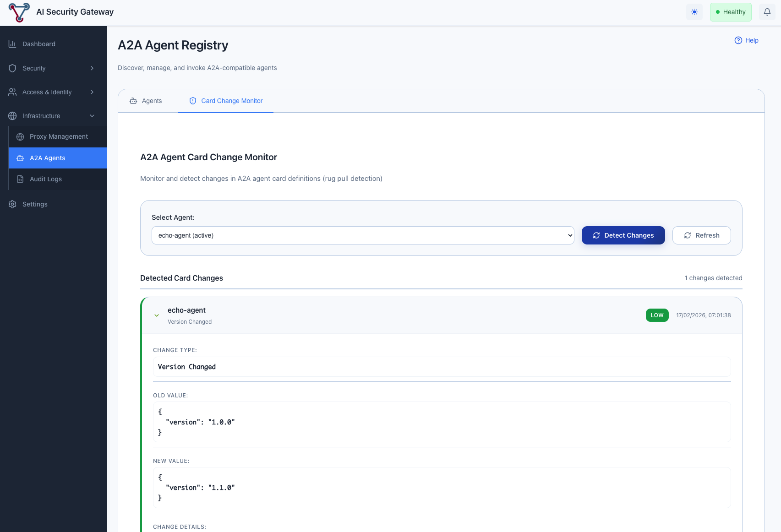
Task: Click the Dashboard bar chart icon
Action: tap(12, 44)
